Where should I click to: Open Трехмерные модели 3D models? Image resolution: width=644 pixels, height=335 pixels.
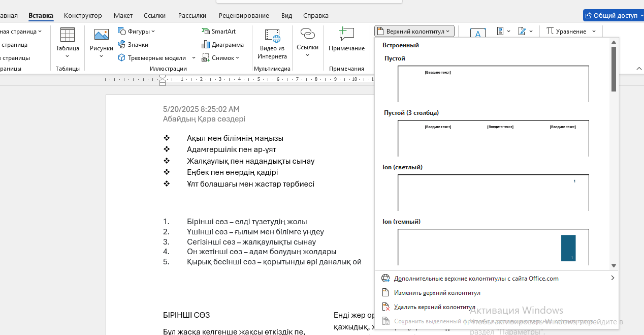tap(152, 58)
